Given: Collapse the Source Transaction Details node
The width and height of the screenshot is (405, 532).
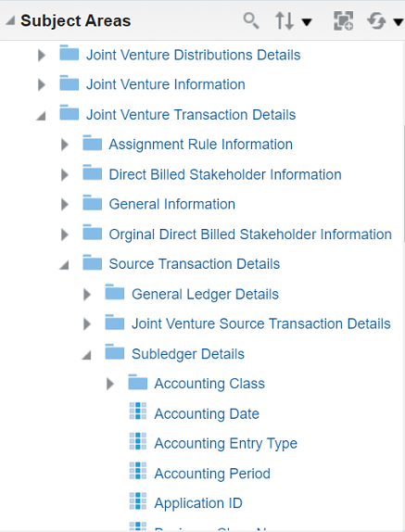Looking at the screenshot, I should tap(64, 265).
